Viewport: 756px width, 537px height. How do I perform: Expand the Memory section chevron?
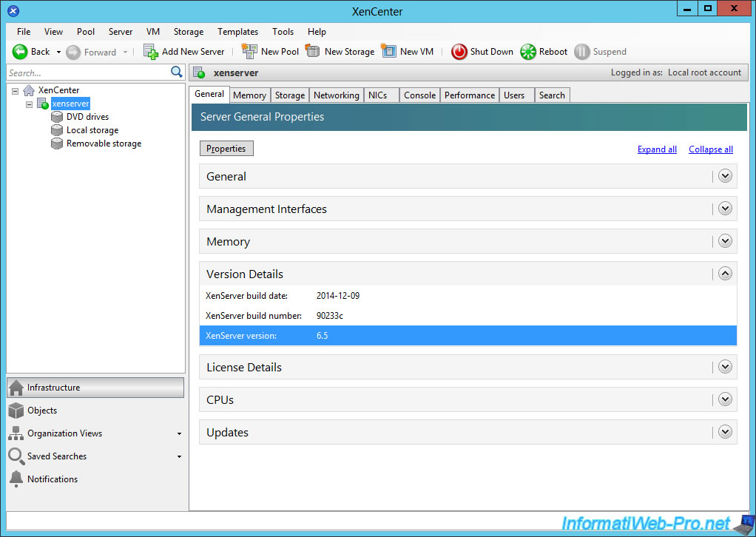tap(725, 241)
